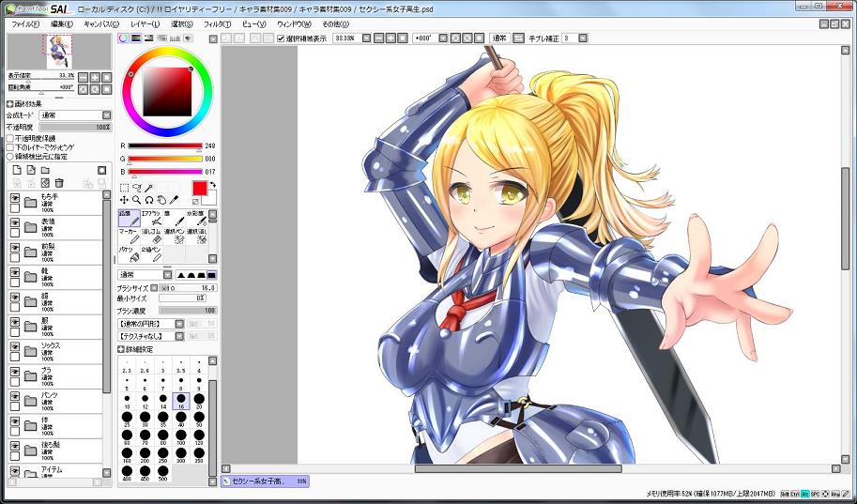The height and width of the screenshot is (504, 857).
Task: Open the レイヤー menu
Action: click(145, 23)
